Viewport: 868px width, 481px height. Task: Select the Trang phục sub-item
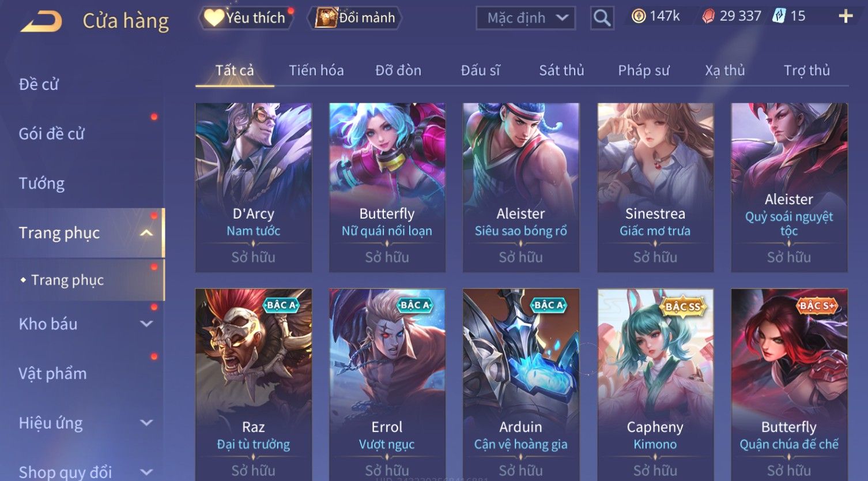[67, 280]
